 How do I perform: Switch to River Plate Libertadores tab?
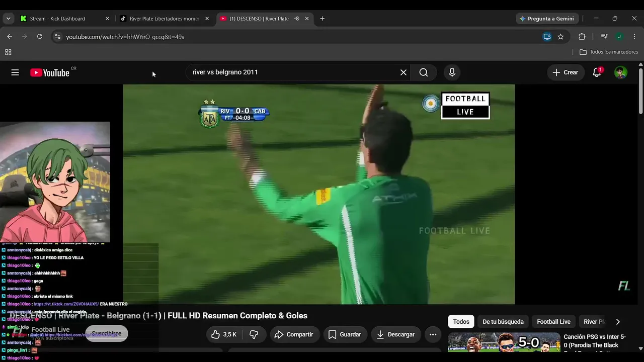pos(164,19)
